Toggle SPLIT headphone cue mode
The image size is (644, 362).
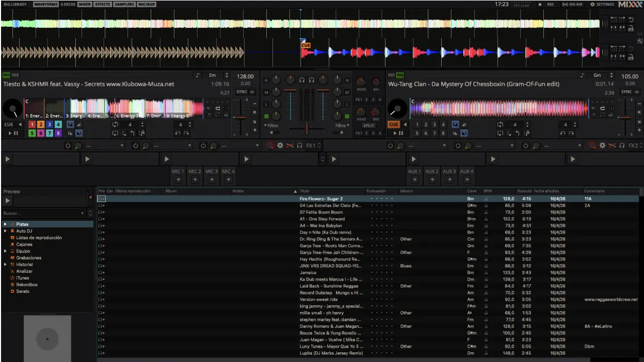click(x=368, y=125)
